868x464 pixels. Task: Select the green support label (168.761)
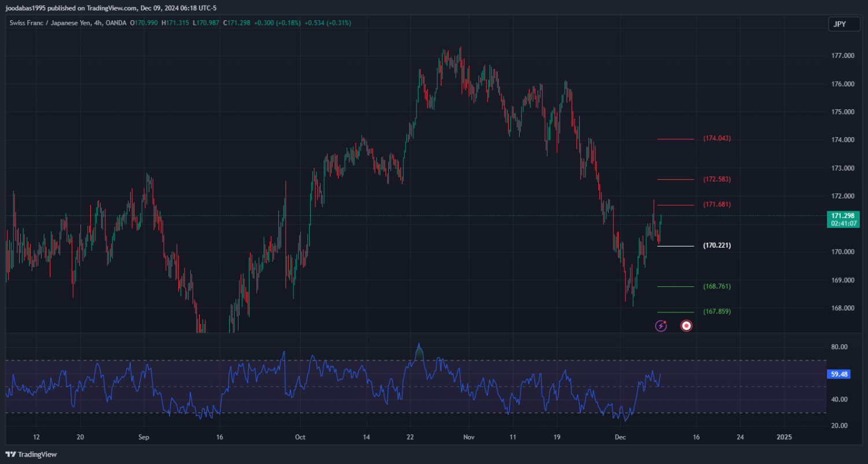point(717,286)
